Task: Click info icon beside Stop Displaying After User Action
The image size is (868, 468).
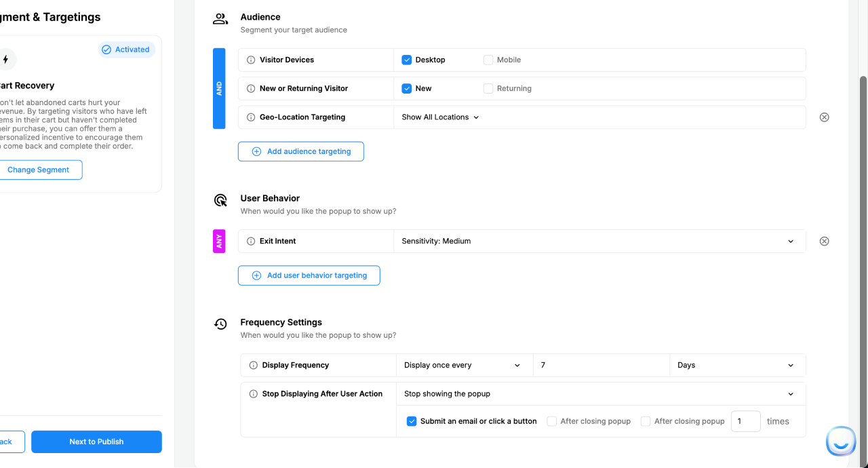Action: pos(254,394)
